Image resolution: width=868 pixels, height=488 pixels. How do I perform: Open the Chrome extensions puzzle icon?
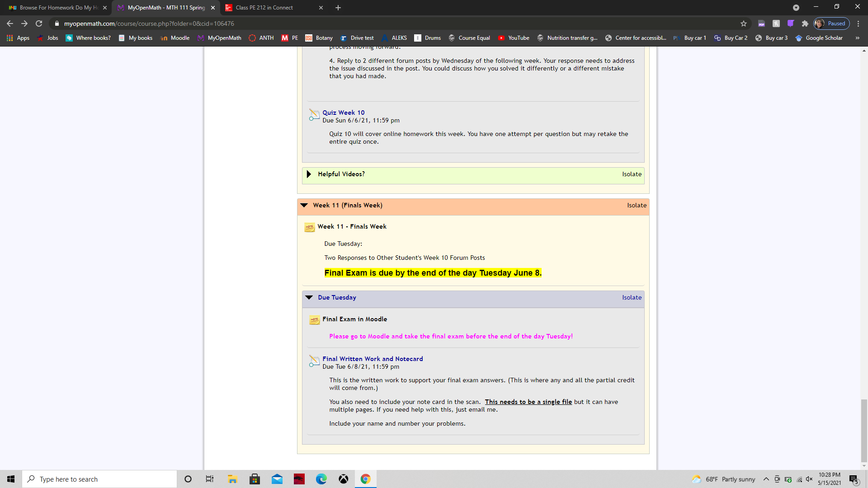click(805, 23)
